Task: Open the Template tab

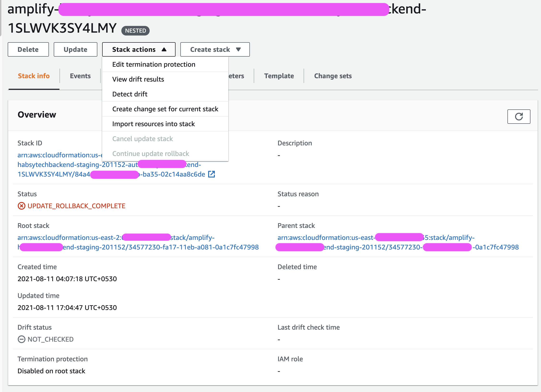Action: 279,76
